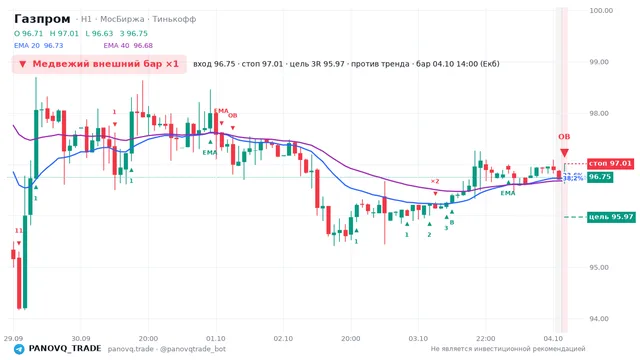Viewport: 640px width, 360px height.
Task: Click the 02.10 date axis label
Action: point(283,339)
